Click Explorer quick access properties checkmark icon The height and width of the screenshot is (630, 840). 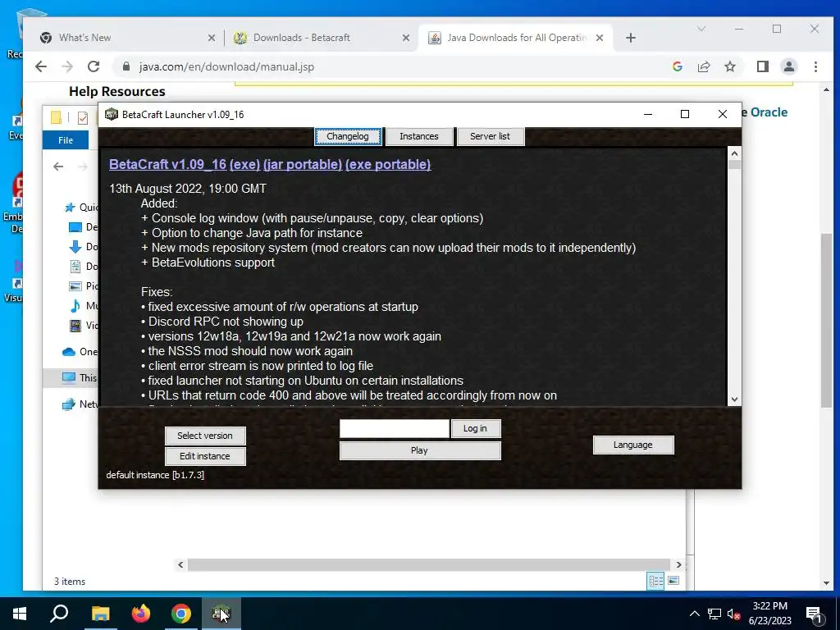(83, 117)
